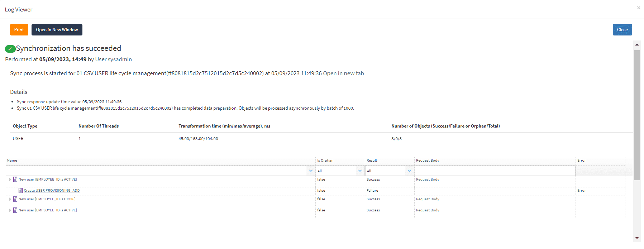Click the scrollbar down arrow
The height and width of the screenshot is (249, 644).
click(x=637, y=238)
